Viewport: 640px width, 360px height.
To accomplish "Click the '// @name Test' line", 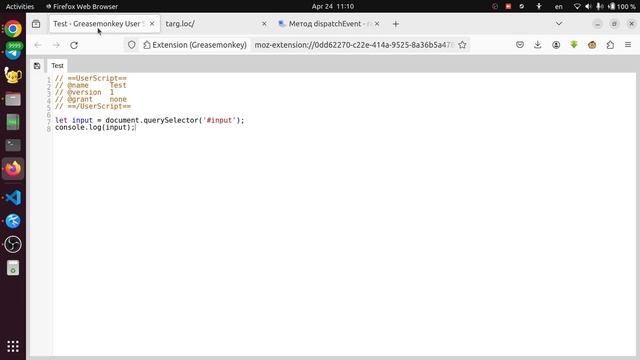I will click(x=91, y=85).
